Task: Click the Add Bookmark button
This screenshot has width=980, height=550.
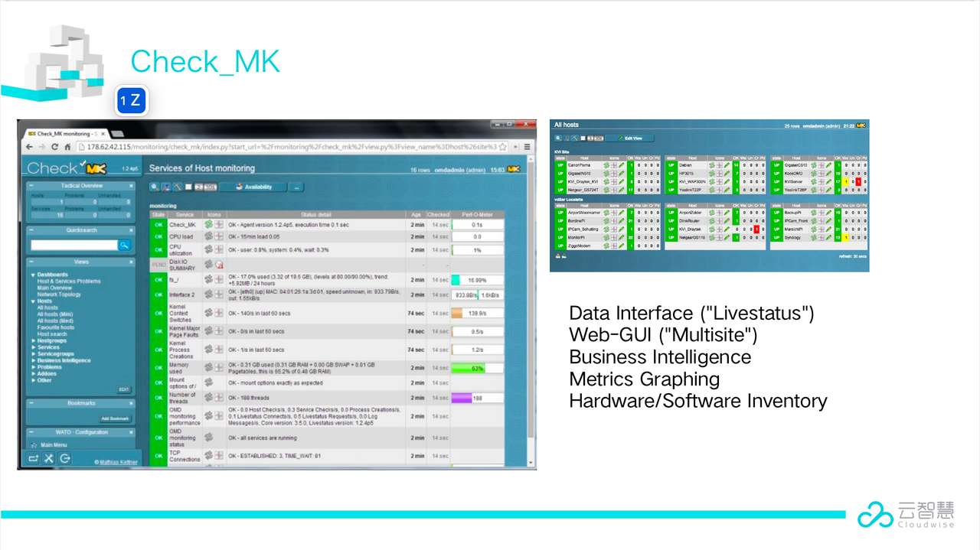Action: [116, 418]
